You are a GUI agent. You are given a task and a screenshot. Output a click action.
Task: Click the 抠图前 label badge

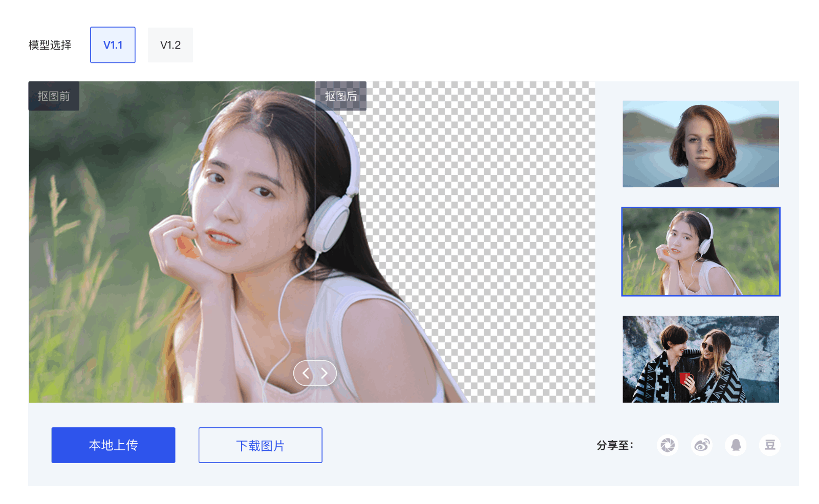53,96
